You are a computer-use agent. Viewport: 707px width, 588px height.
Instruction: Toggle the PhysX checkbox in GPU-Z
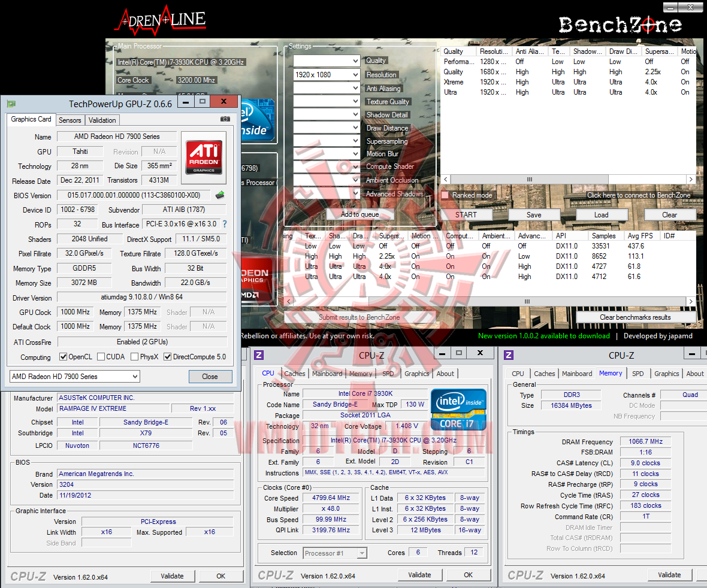click(x=134, y=357)
